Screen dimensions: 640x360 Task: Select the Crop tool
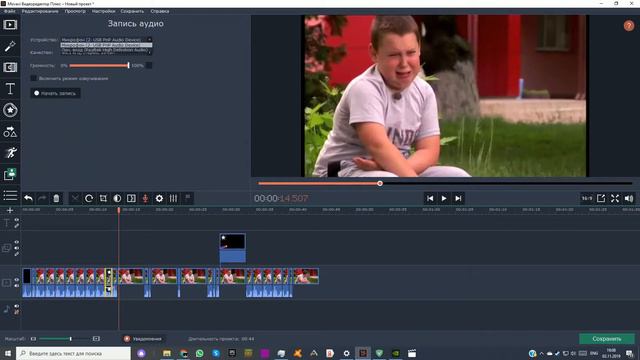[103, 198]
